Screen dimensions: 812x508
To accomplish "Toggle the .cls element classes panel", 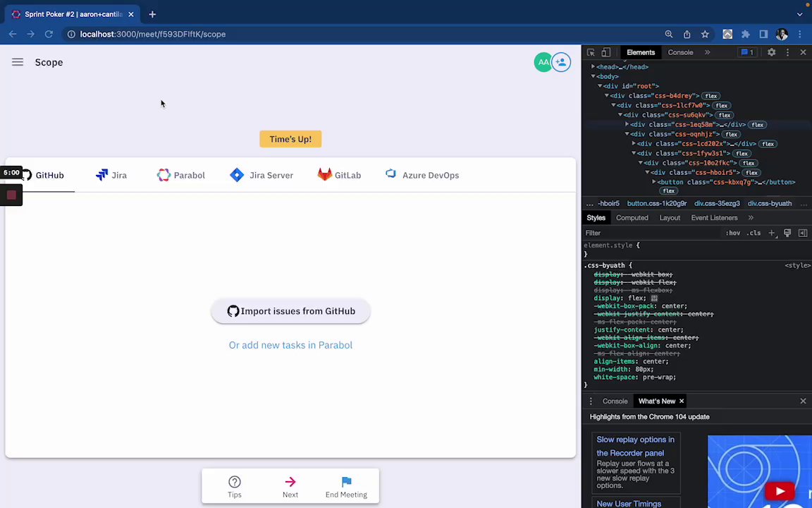I will [x=753, y=234].
